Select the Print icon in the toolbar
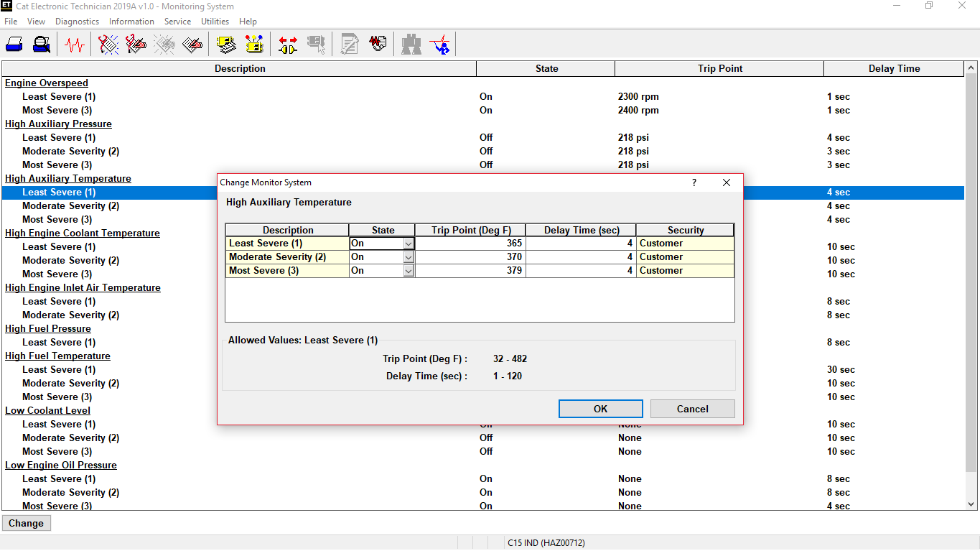The height and width of the screenshot is (551, 980). pos(14,44)
